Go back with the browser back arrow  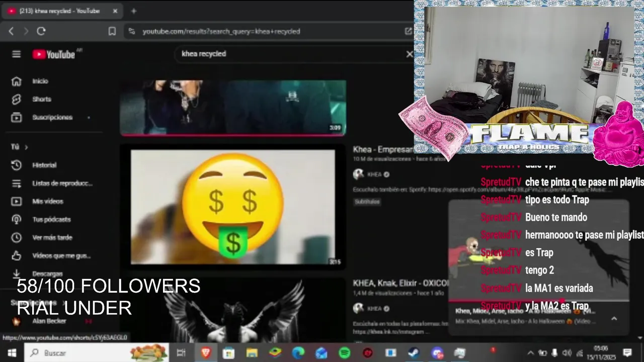coord(11,31)
